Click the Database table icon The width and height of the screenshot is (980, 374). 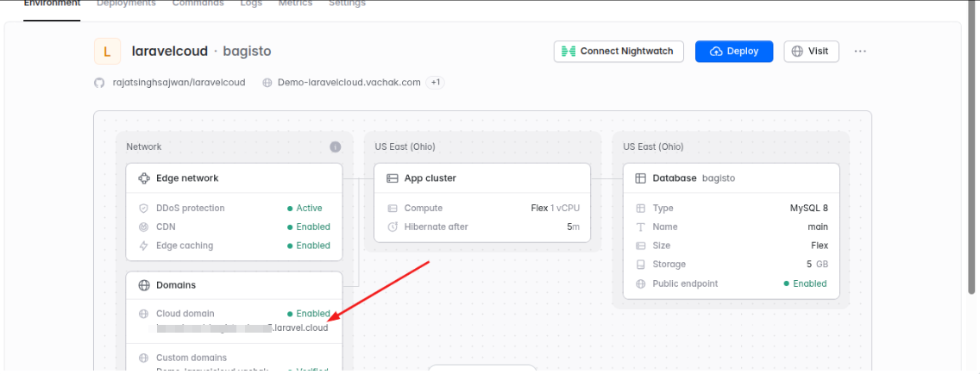click(x=640, y=178)
